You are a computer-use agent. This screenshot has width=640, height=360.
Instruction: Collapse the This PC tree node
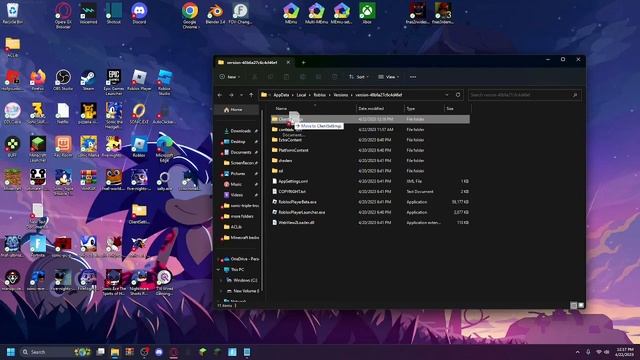(x=218, y=270)
